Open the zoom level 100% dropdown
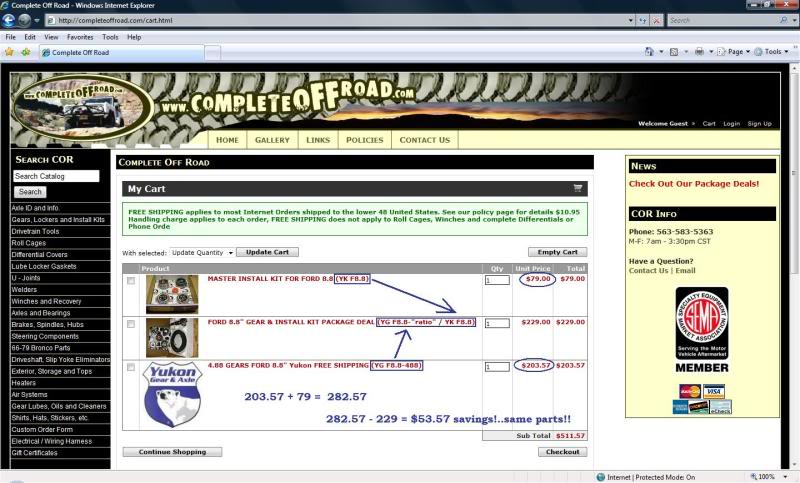This screenshot has width=800, height=483. tap(786, 477)
